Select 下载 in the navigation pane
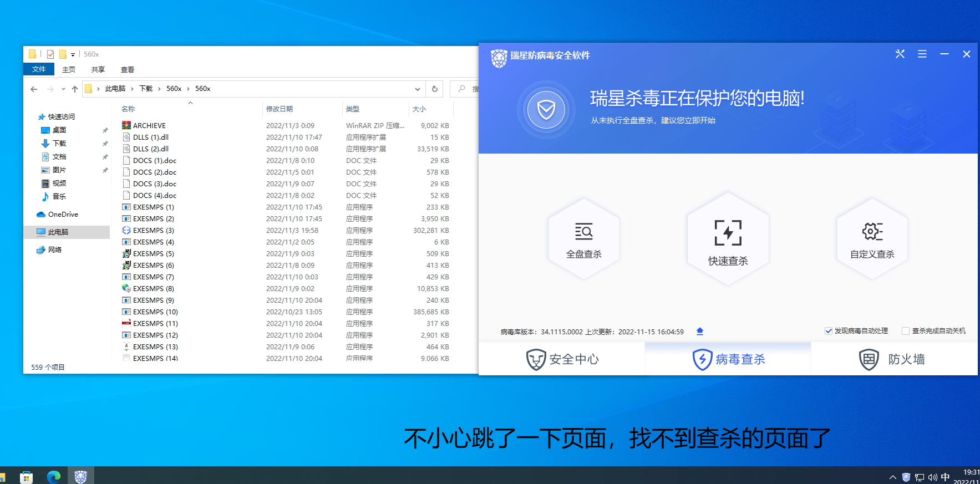 coord(59,144)
